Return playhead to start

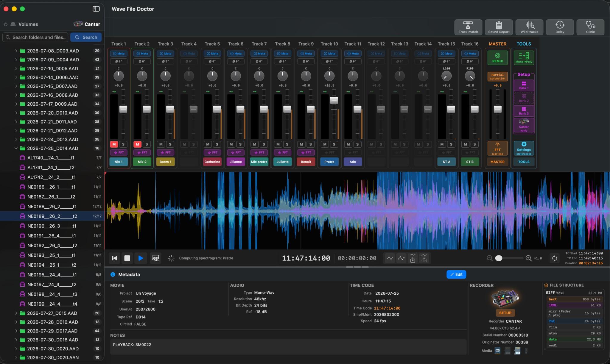[114, 258]
